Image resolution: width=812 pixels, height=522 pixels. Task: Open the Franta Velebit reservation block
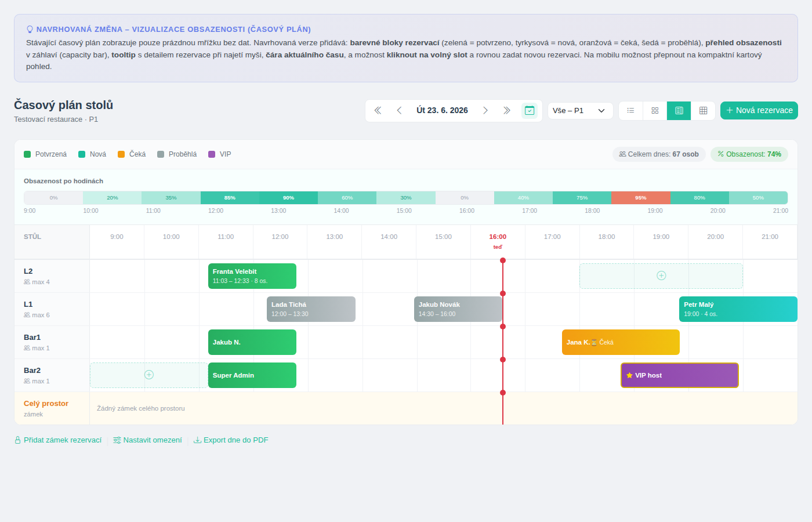(252, 276)
